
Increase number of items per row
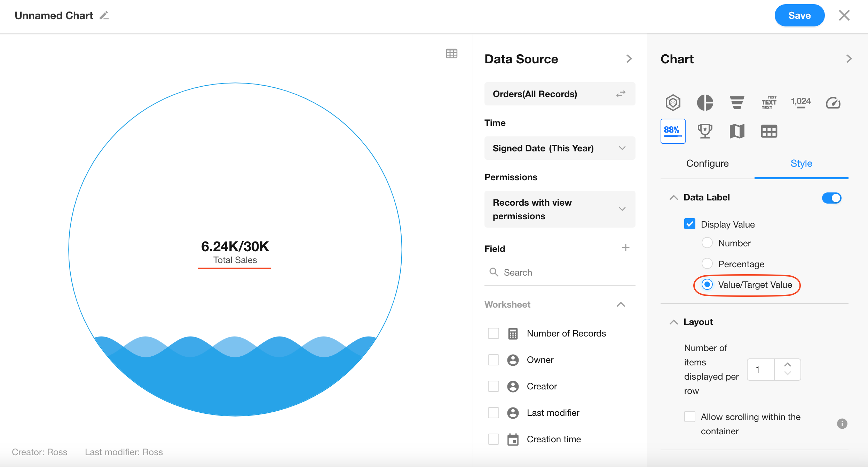(x=787, y=364)
